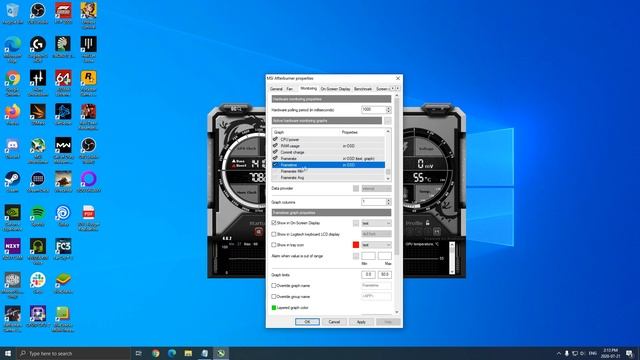Open Google Chrome desktop shortcut

click(x=12, y=83)
